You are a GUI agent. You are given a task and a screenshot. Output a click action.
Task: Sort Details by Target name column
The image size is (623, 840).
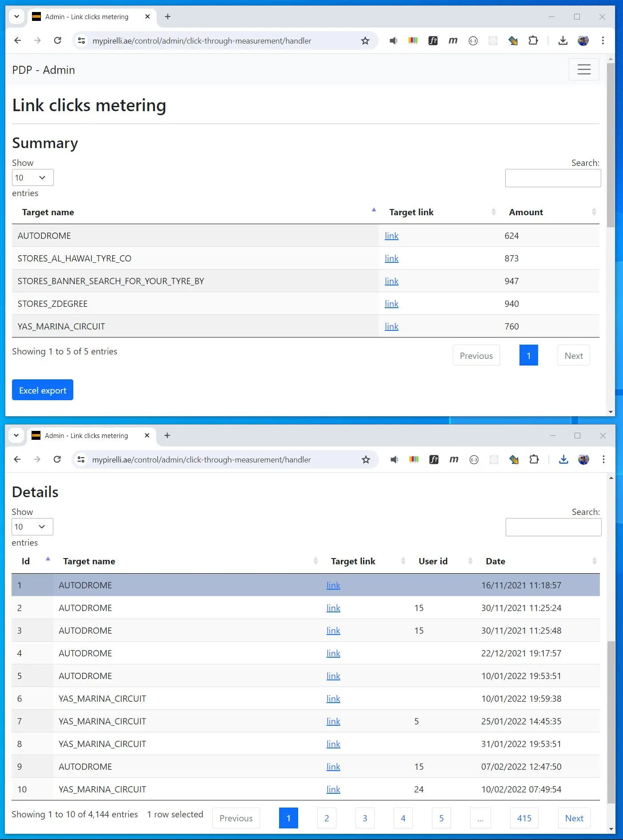click(x=187, y=561)
